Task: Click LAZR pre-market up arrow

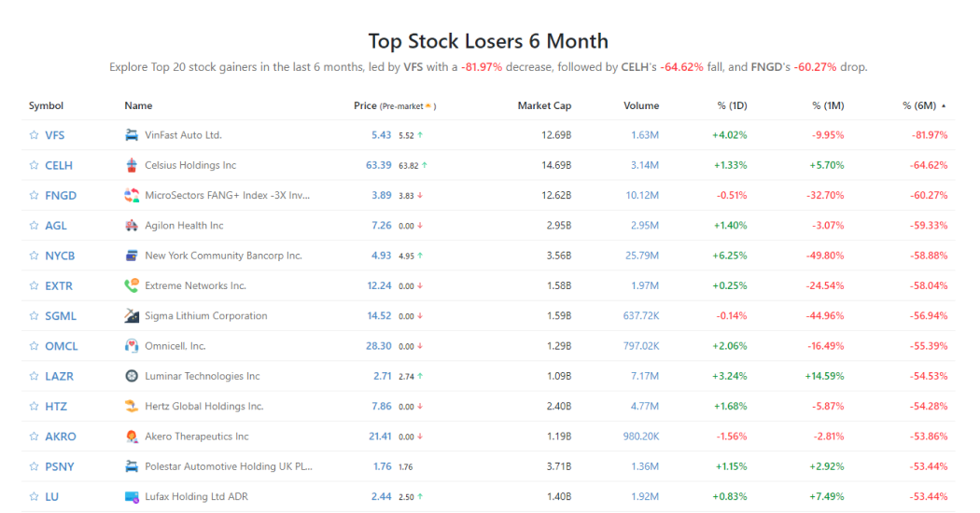Action: (x=420, y=376)
